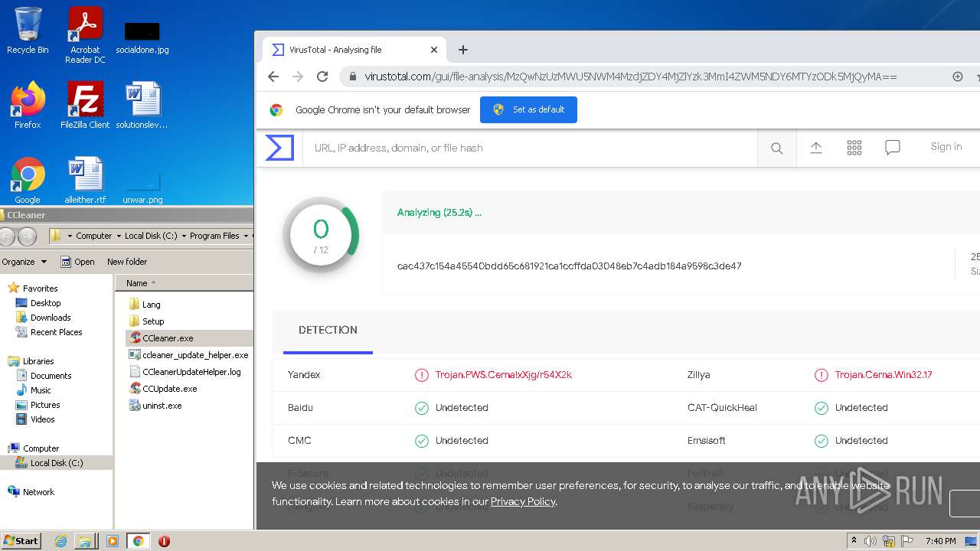Open Recycle Bin desktop icon
Screen dimensions: 980x551
pyautogui.click(x=28, y=31)
